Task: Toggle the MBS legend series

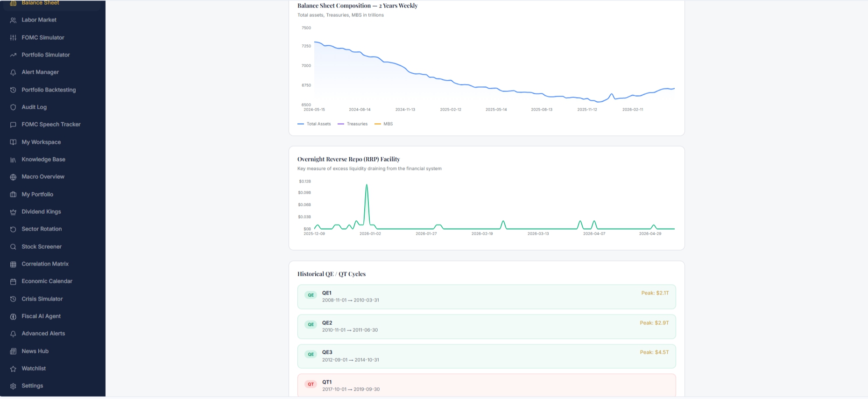Action: 384,124
